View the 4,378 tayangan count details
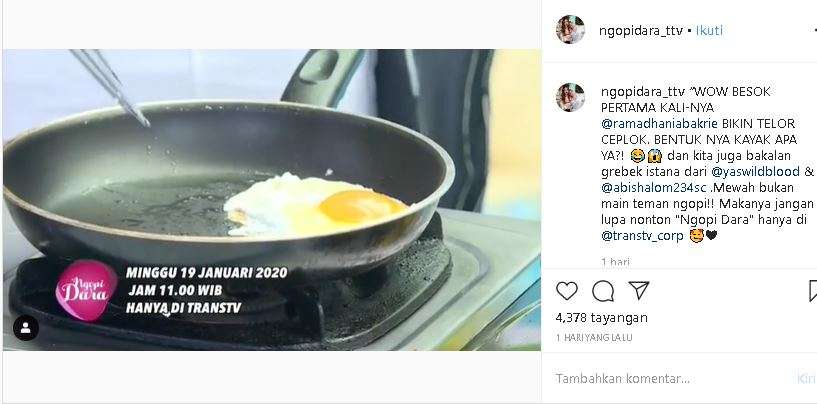The height and width of the screenshot is (404, 817). click(x=602, y=318)
